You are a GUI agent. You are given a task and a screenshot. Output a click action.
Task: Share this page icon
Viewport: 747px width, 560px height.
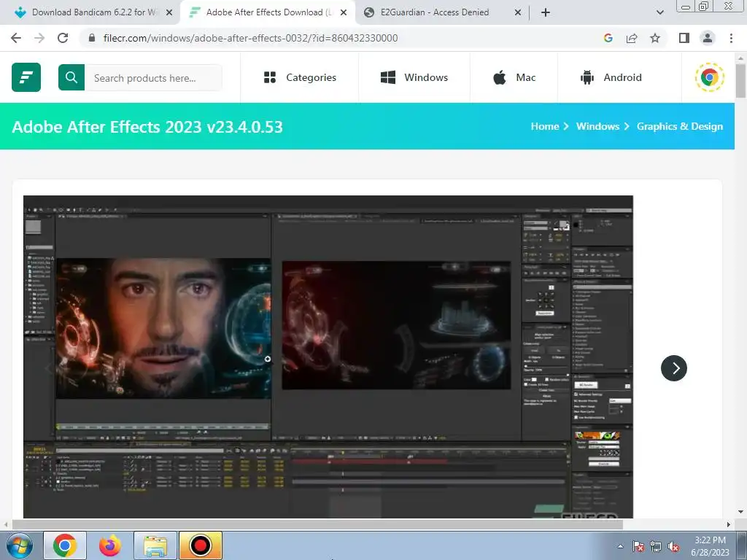click(x=632, y=38)
